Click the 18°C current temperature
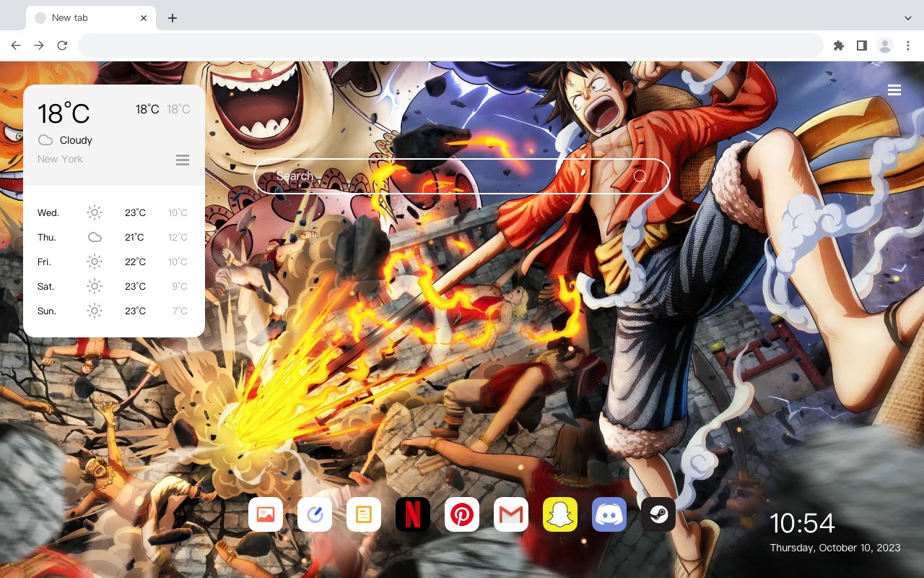The height and width of the screenshot is (578, 924). (x=64, y=113)
